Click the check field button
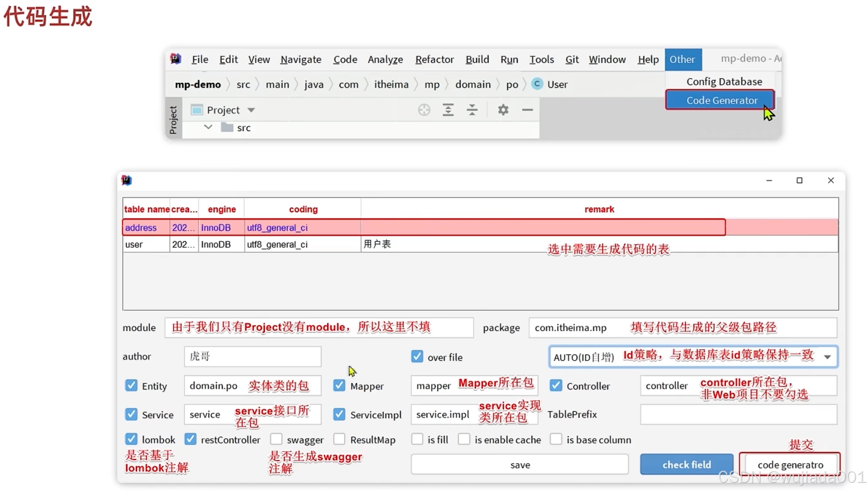This screenshot has width=868, height=491. point(687,464)
